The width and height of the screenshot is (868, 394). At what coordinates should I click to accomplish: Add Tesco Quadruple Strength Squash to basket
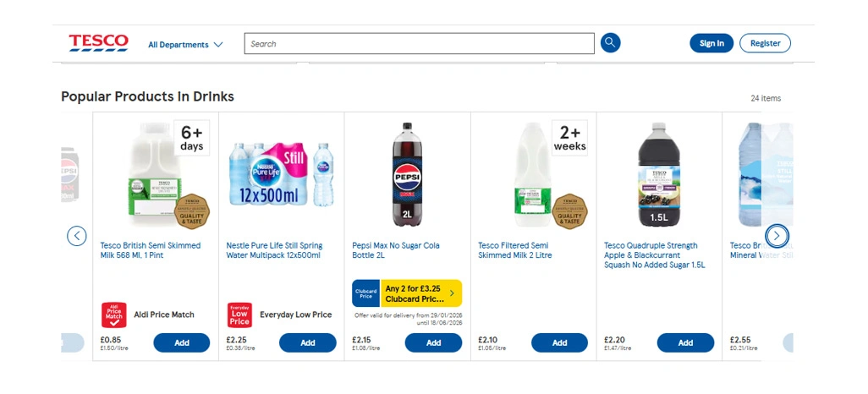click(x=685, y=342)
